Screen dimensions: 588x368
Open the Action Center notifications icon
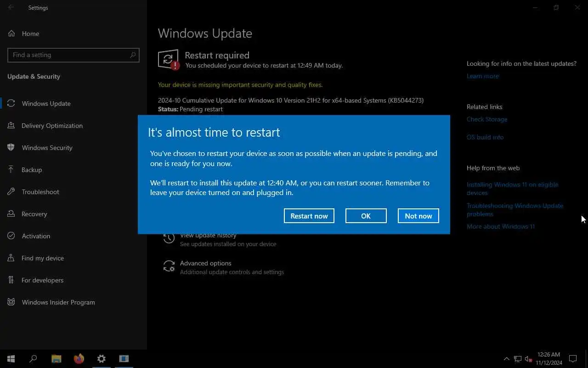tap(573, 359)
